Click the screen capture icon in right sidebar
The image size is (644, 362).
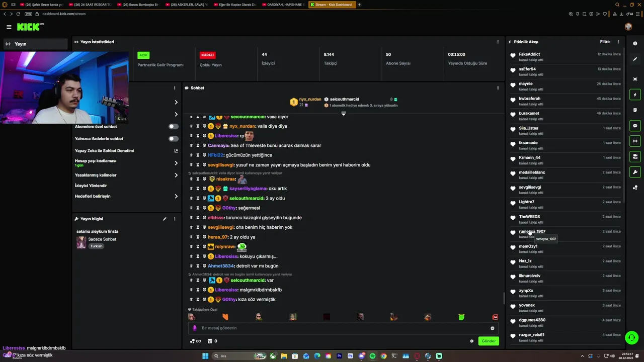pyautogui.click(x=635, y=79)
